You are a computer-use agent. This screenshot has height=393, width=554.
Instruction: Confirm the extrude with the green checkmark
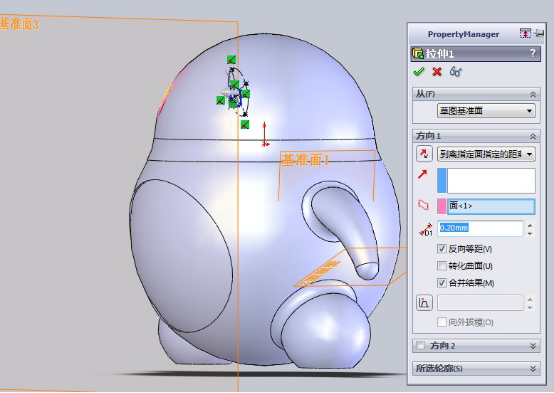point(419,72)
